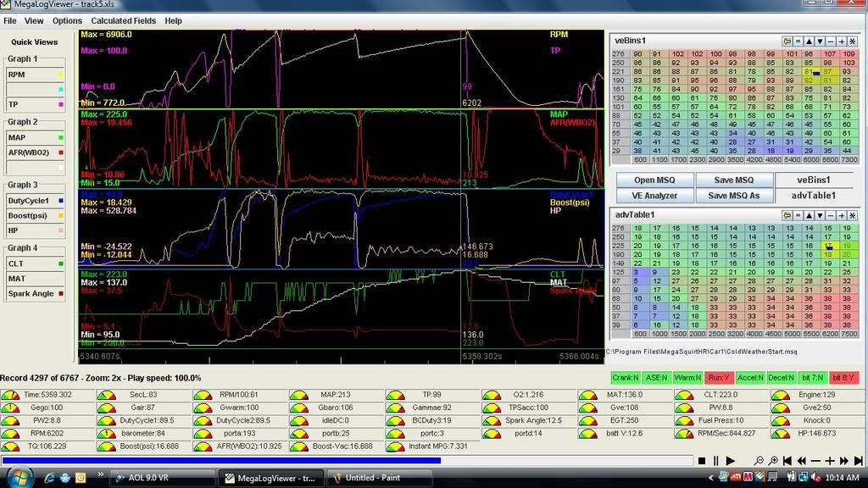Image resolution: width=868 pixels, height=488 pixels.
Task: Click the equals icon on veBins1 toolbar
Action: coord(798,41)
